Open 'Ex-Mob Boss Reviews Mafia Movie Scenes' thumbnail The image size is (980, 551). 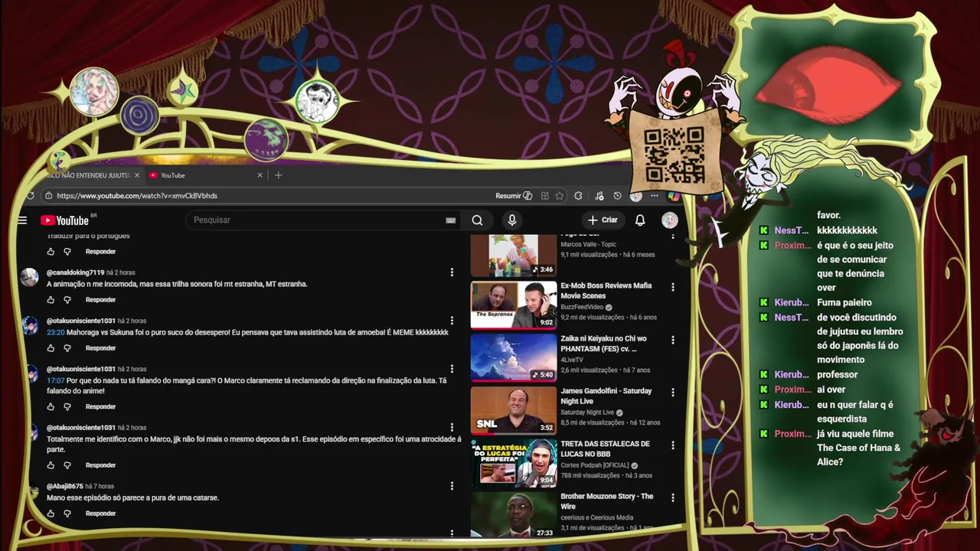coord(513,305)
